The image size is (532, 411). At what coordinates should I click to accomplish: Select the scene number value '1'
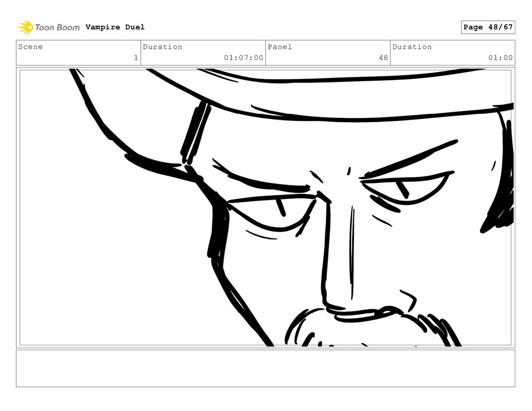point(136,58)
